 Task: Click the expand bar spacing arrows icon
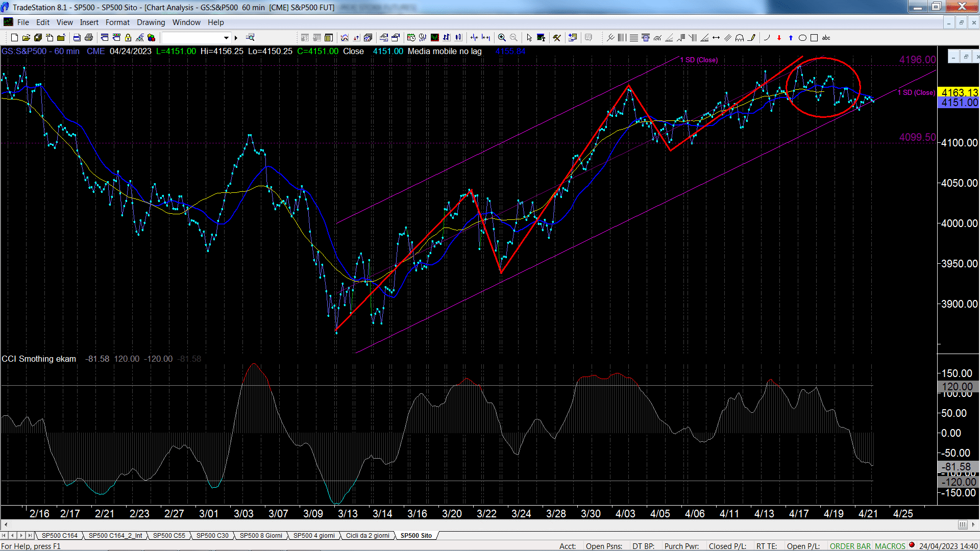pos(486,37)
